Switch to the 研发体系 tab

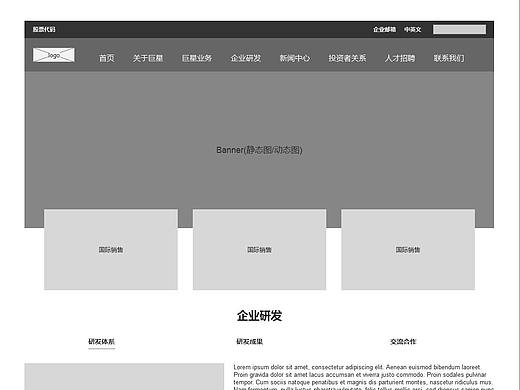click(x=101, y=341)
